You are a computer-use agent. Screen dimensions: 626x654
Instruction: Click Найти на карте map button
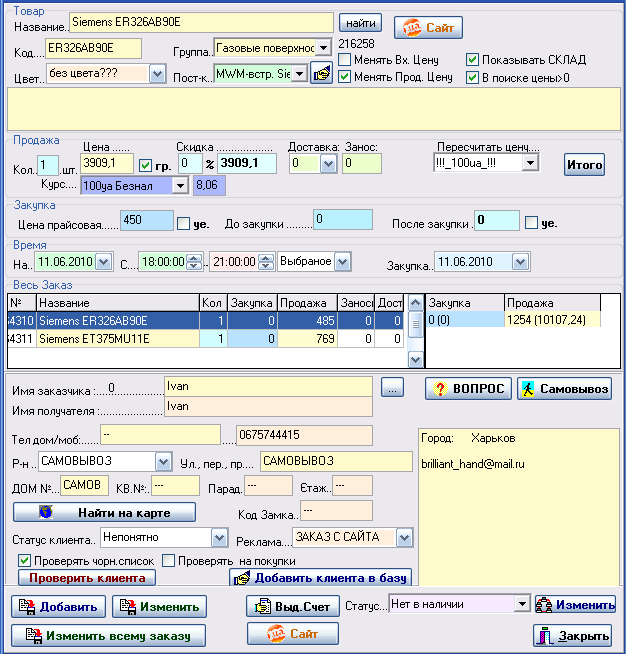[105, 512]
